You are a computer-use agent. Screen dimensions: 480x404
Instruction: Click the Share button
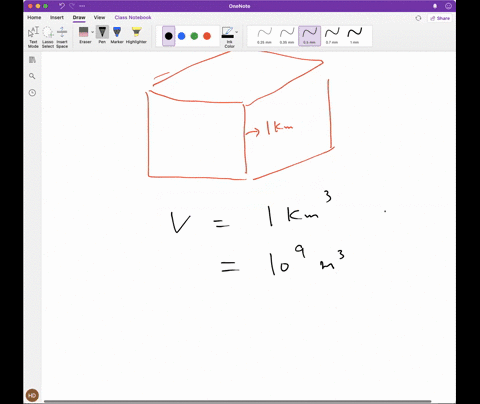(440, 18)
